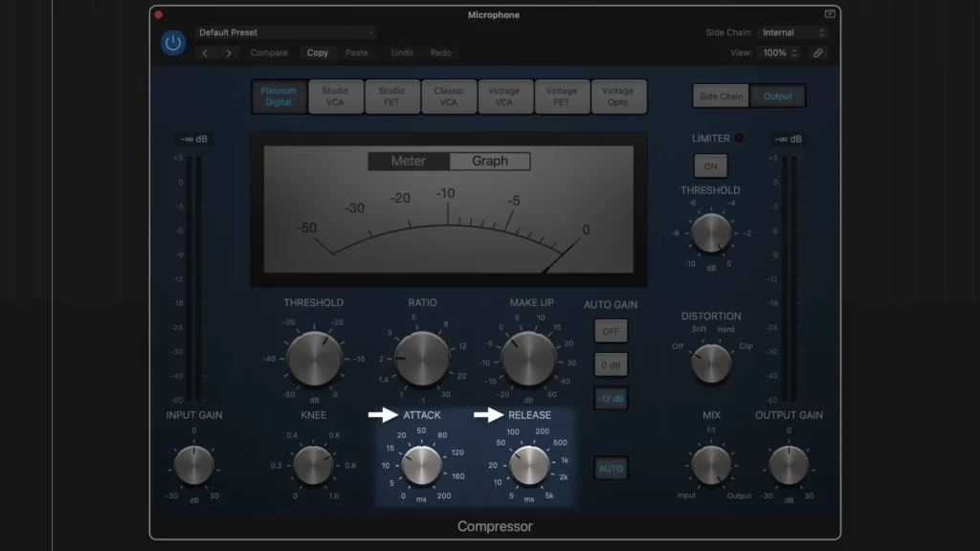Select the Classic VCA compressor model
The height and width of the screenshot is (551, 980).
coord(449,97)
